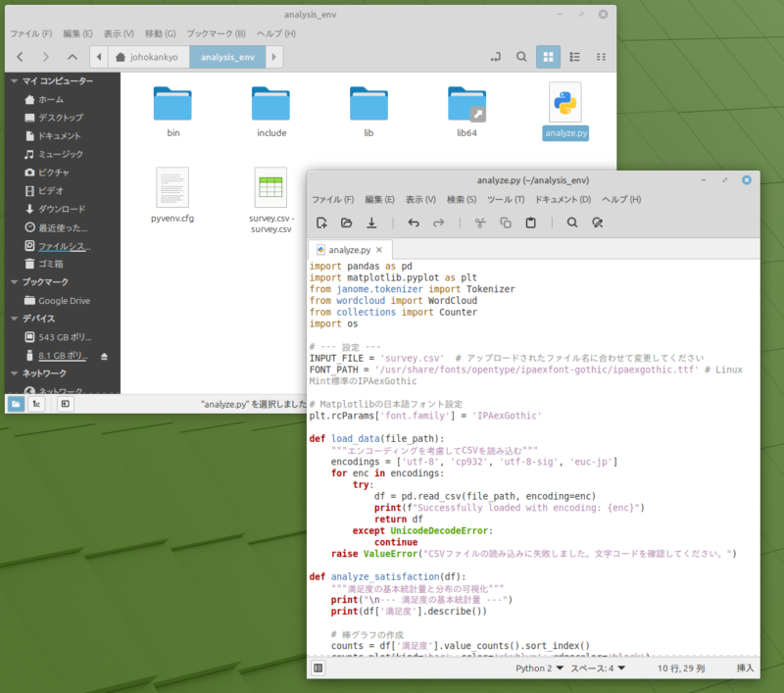
Task: Click the open file icon in editor toolbar
Action: point(346,223)
